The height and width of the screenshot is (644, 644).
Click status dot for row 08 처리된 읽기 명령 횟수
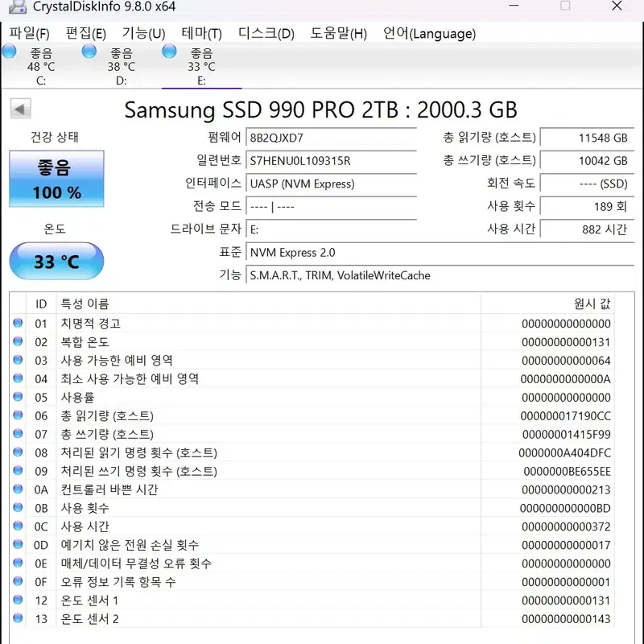coord(18,452)
